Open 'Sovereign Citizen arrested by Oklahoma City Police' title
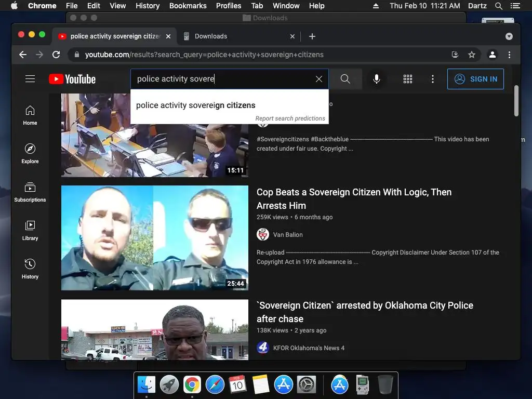The width and height of the screenshot is (532, 399). click(365, 312)
